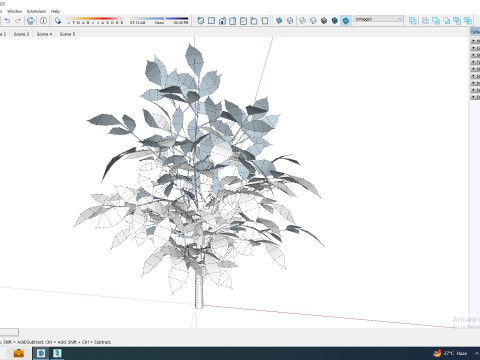Select Hidden Line face style
The width and height of the screenshot is (480, 360).
click(313, 21)
